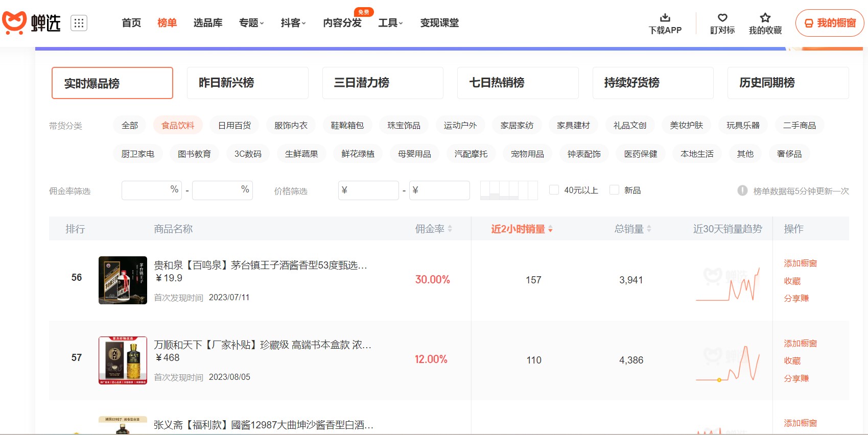Viewport: 868px width, 435px height.
Task: Click 分享赚 for rank 57 product
Action: pyautogui.click(x=796, y=378)
